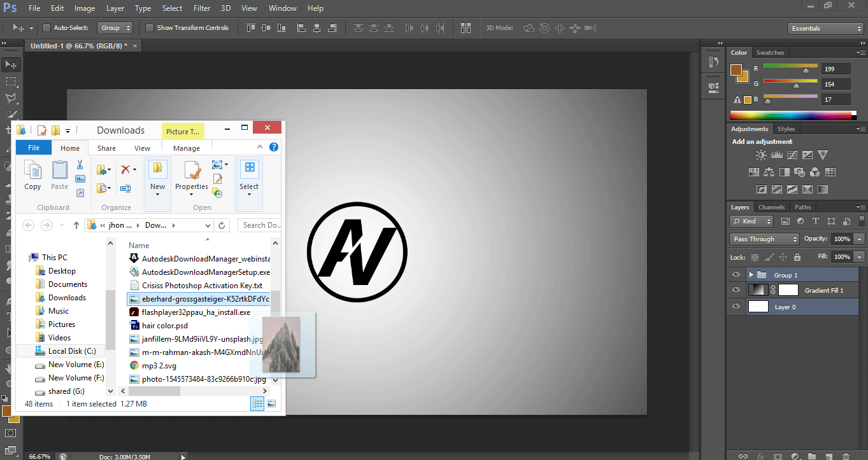Click the Brightness/Contrast adjustment icon
868x460 pixels.
(x=761, y=155)
